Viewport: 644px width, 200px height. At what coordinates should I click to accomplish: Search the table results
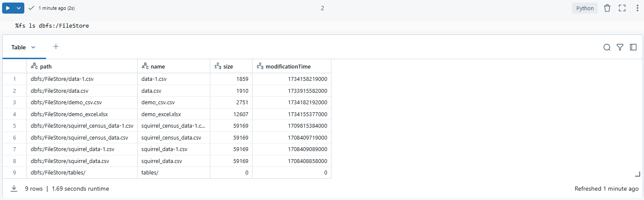606,47
